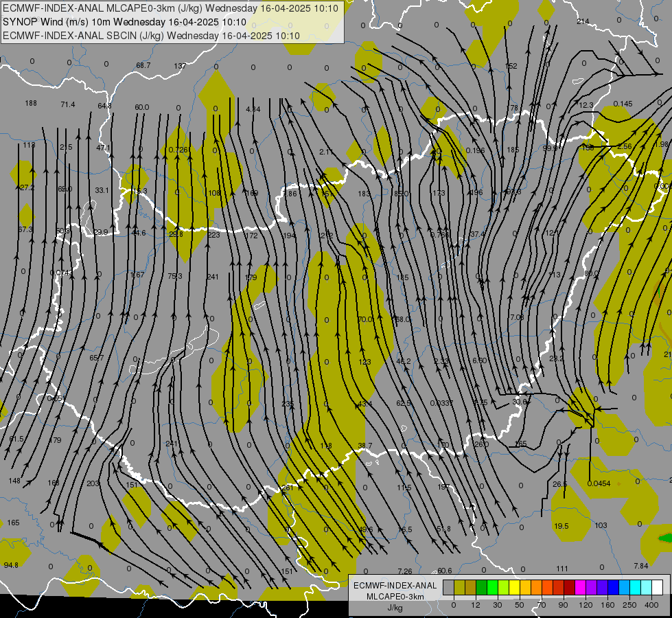Click the map value '123'
This screenshot has height=618, width=672.
click(x=364, y=362)
